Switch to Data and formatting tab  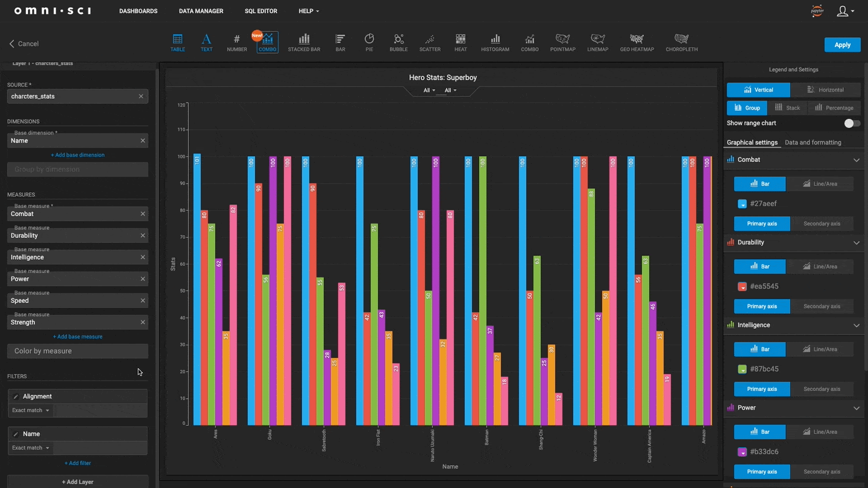tap(813, 142)
